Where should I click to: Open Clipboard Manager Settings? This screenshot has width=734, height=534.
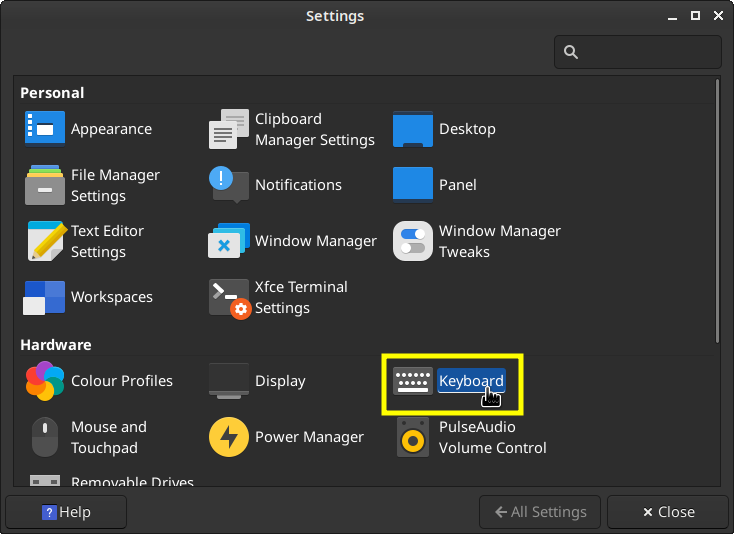[x=229, y=130]
